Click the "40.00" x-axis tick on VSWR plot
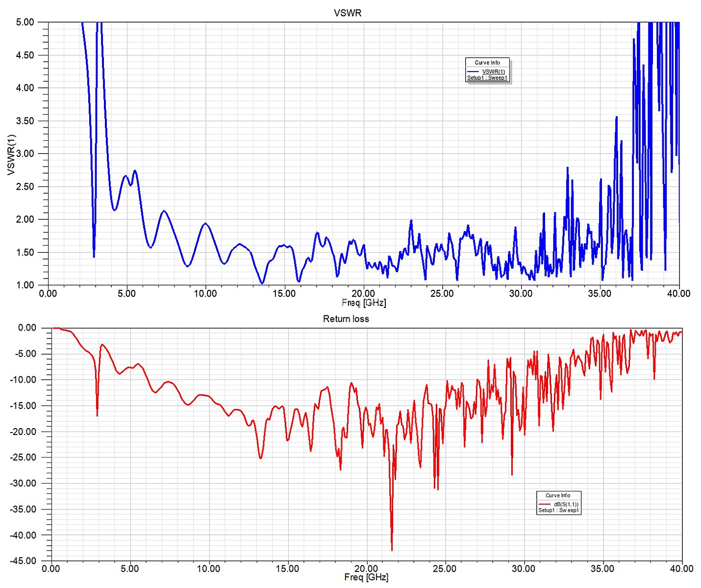This screenshot has width=701, height=588. pos(679,294)
